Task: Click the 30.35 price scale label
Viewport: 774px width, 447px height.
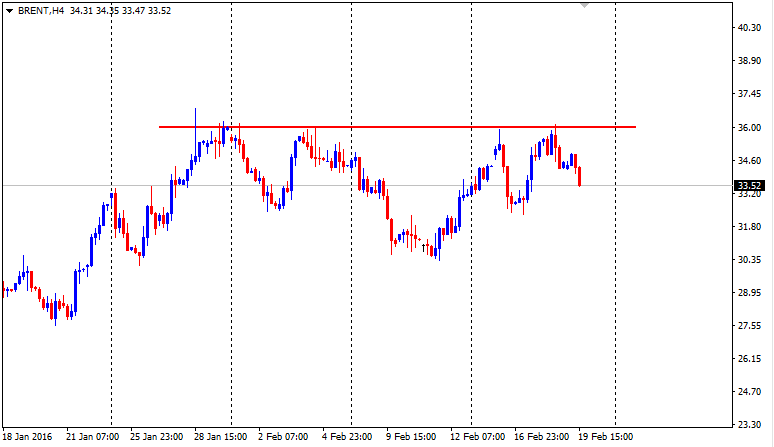Action: 749,260
